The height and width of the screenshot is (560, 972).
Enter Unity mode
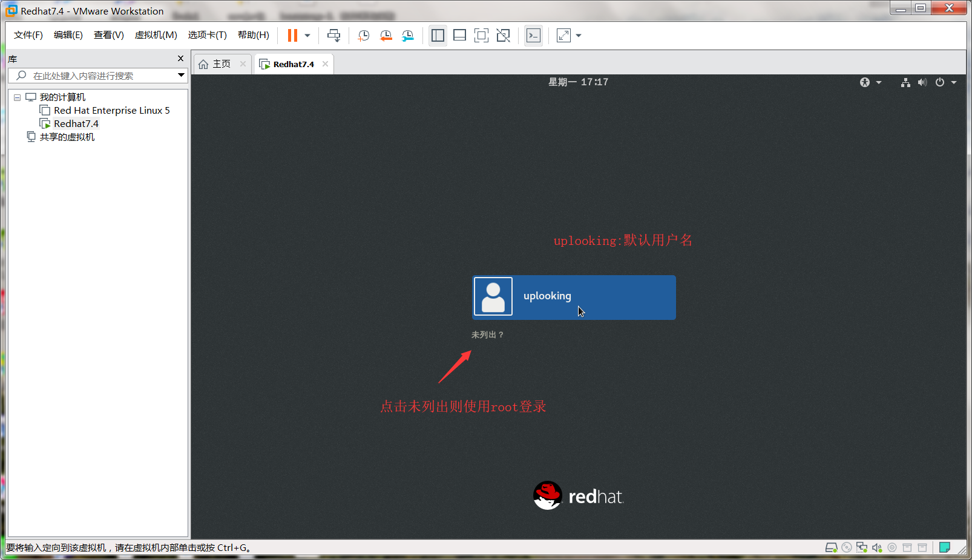[x=503, y=35]
